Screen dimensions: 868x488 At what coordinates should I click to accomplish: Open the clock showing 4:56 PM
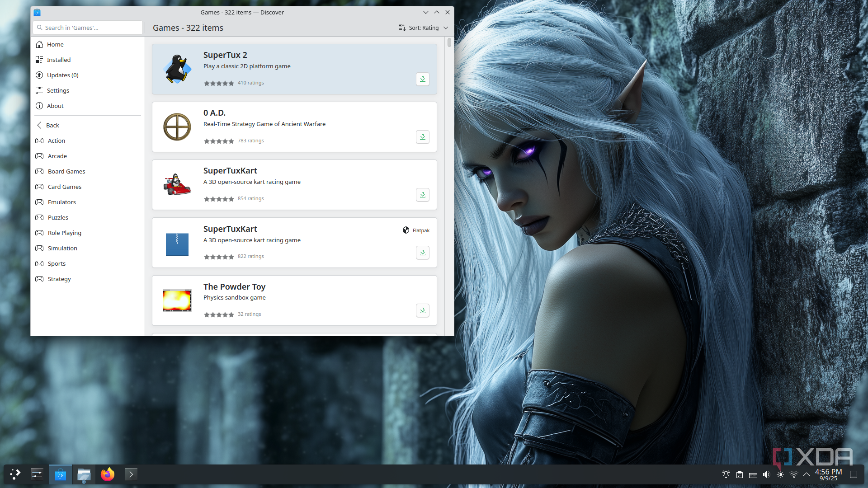[828, 474]
